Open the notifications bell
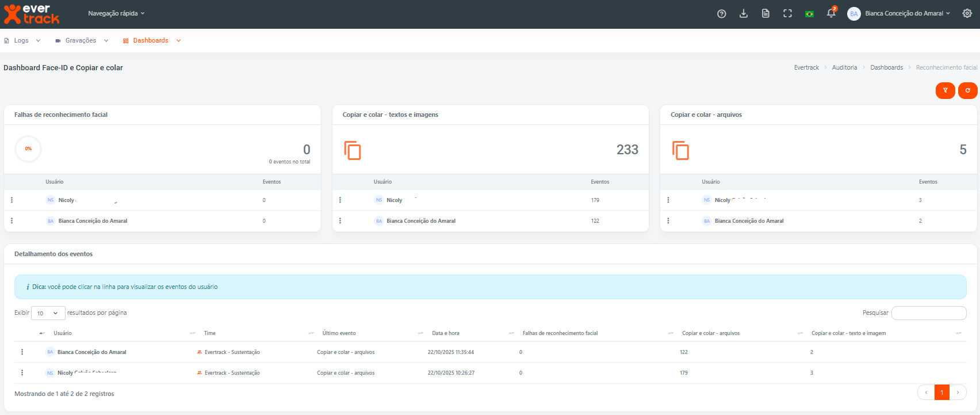Screen dimensions: 980x415 [831, 13]
